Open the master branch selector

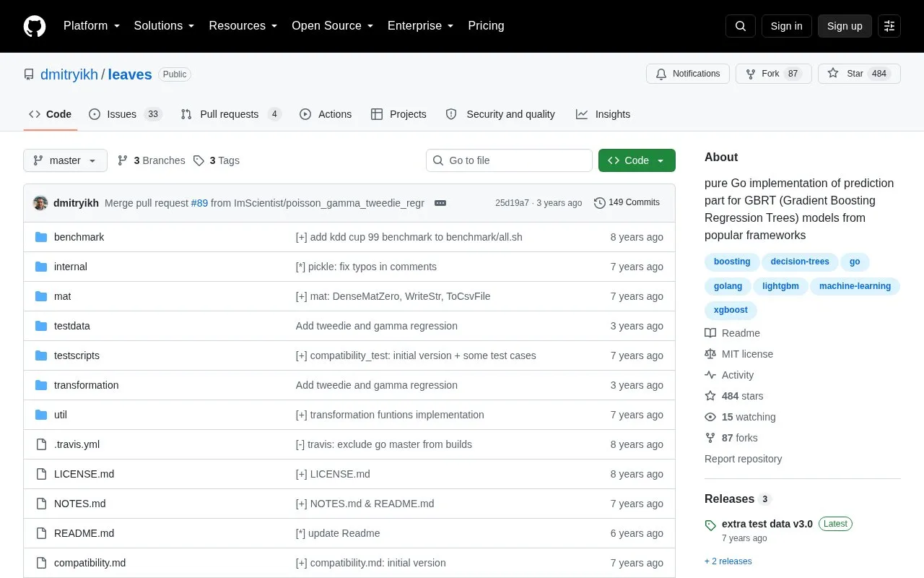65,160
